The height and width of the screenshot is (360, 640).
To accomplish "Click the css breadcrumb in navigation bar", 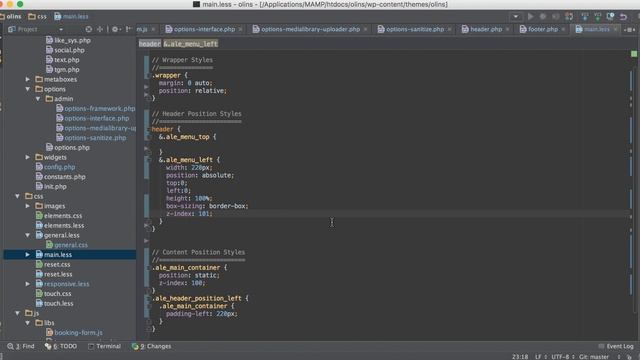I will (x=37, y=17).
